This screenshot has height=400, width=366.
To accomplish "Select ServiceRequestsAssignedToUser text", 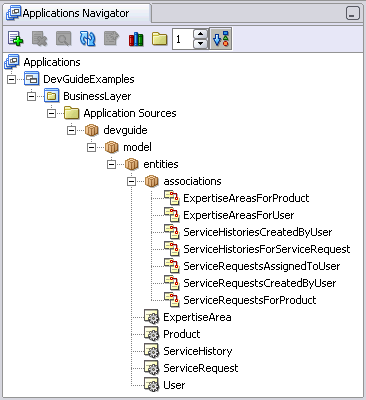I will click(262, 266).
